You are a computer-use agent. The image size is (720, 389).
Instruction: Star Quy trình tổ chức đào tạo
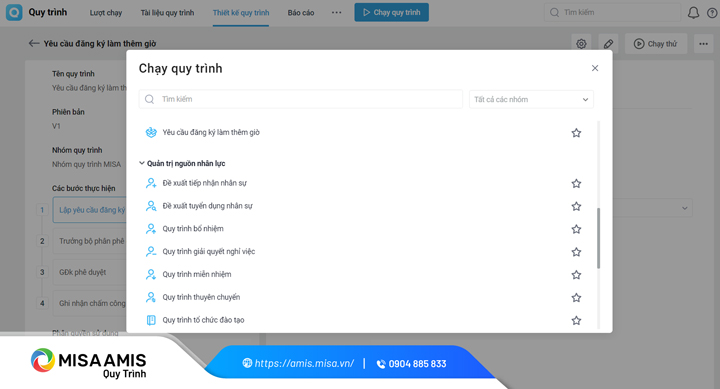coord(576,320)
